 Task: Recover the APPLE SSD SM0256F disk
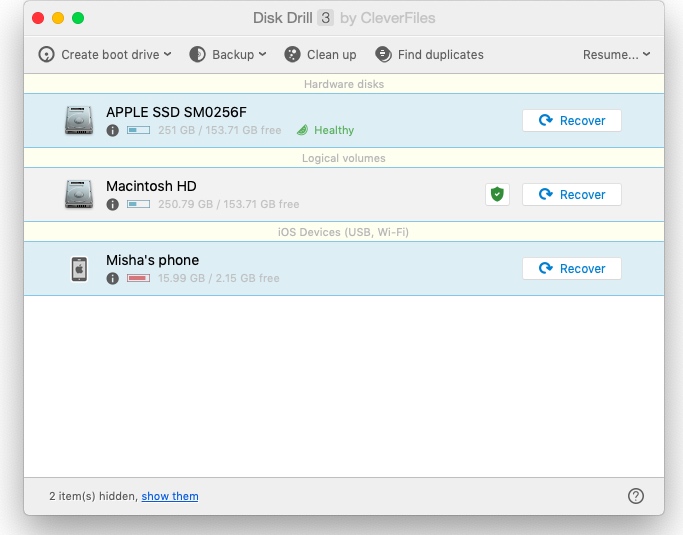tap(571, 120)
